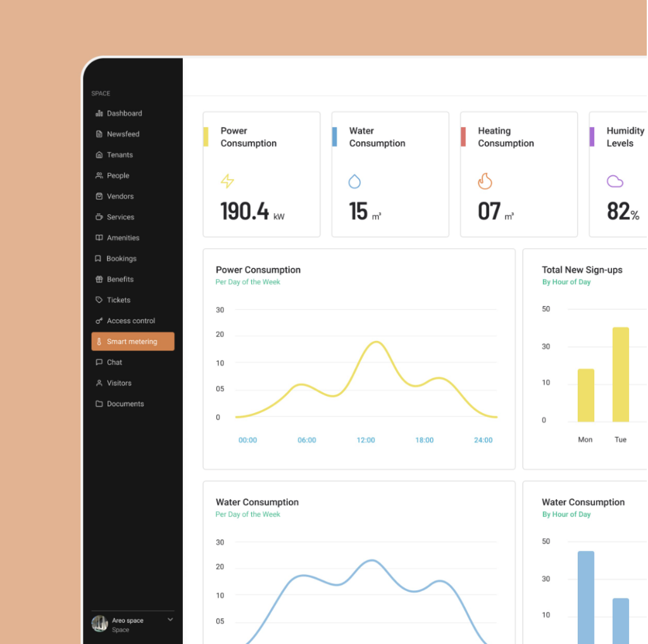Image resolution: width=648 pixels, height=644 pixels.
Task: Click the Dashboard bar-chart icon
Action: tap(99, 113)
